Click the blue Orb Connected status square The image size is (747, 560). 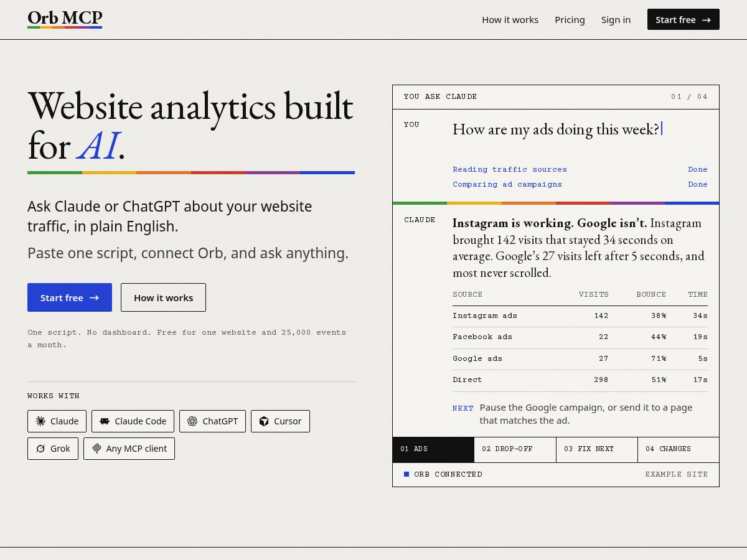tap(406, 474)
